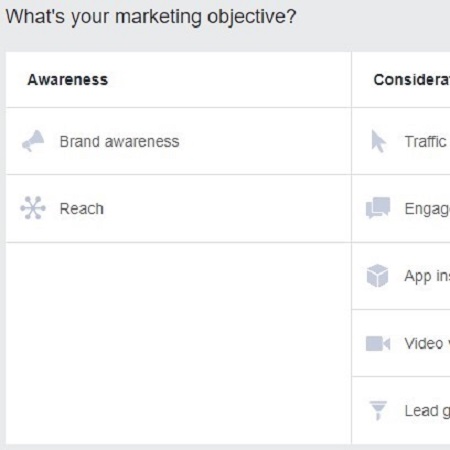
Task: Select Brand awareness objective
Action: pos(119,142)
